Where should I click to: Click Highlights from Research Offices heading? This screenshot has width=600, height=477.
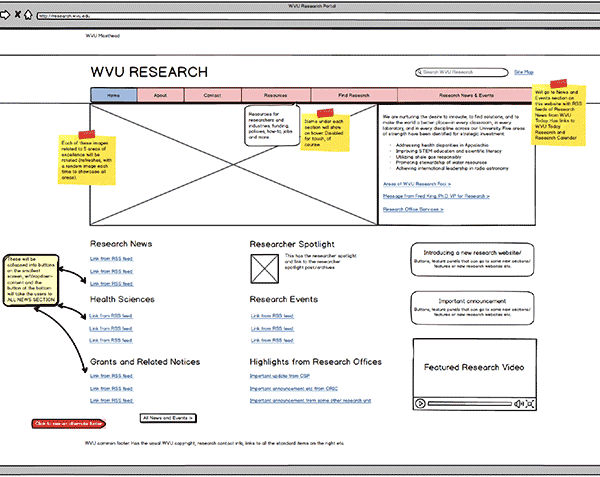316,362
